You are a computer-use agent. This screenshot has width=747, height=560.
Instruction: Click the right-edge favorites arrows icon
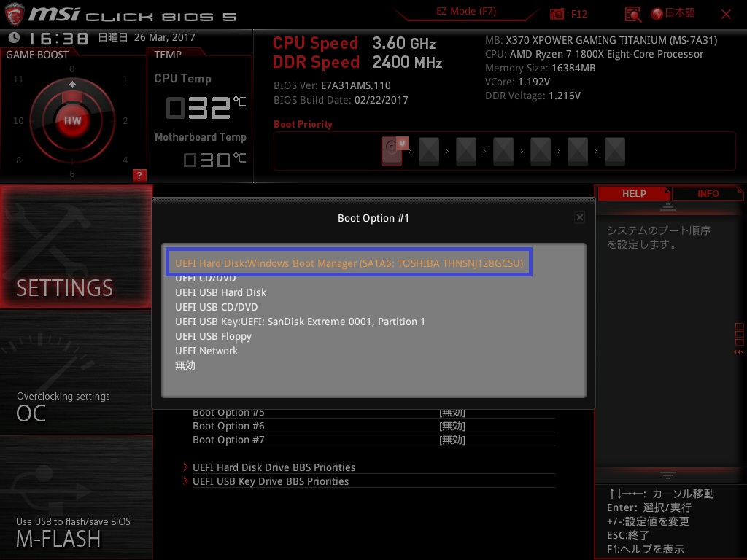[x=739, y=351]
